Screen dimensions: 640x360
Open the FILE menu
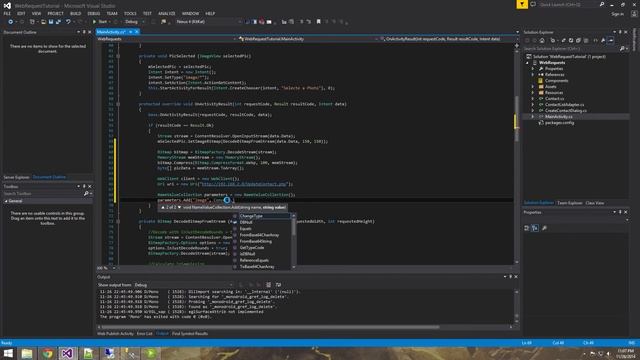[x=7, y=13]
